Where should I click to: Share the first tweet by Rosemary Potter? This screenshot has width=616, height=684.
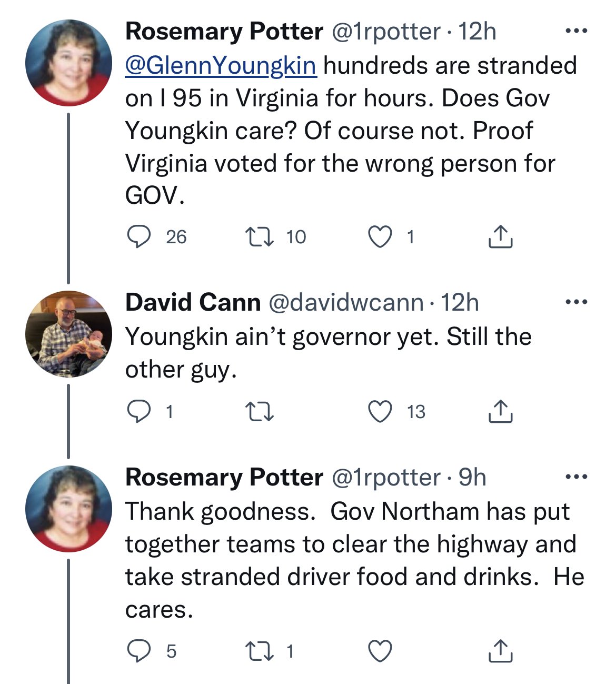(500, 237)
